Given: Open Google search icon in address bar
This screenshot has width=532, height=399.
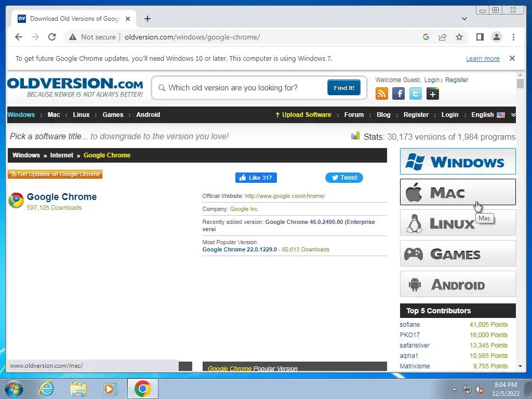Looking at the screenshot, I should [x=426, y=37].
